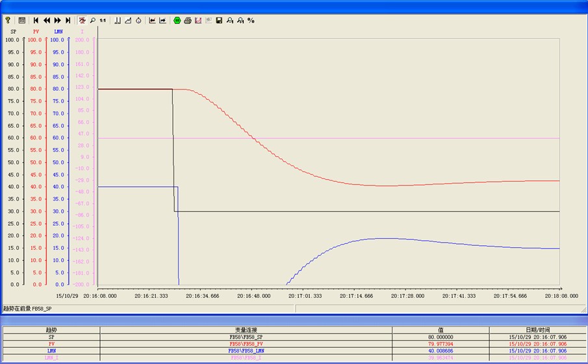Open the trend control help icon
The height and width of the screenshot is (364, 588).
click(8, 20)
